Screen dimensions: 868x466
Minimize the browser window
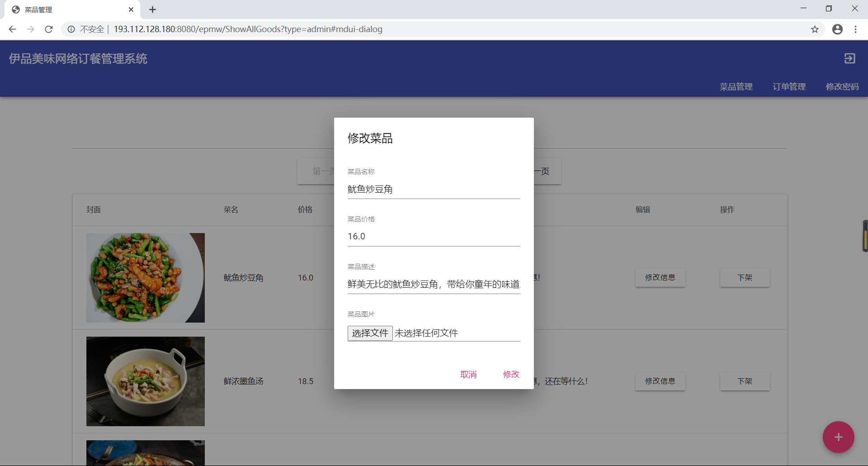point(803,9)
